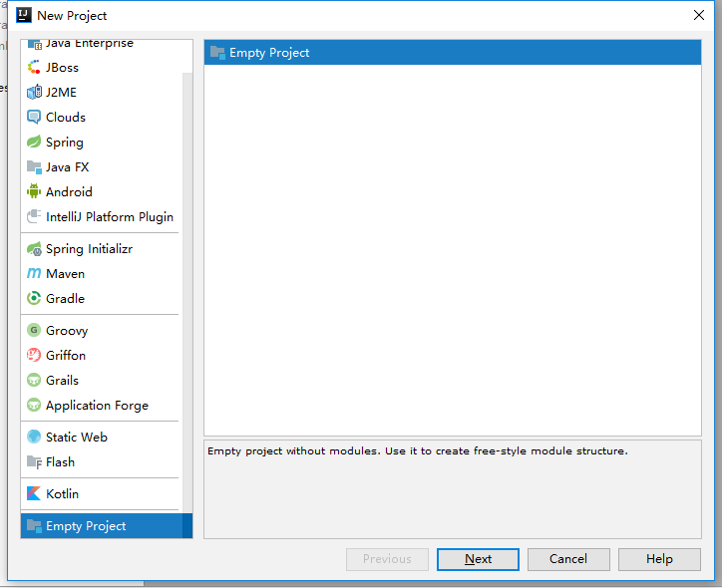Choose Spring Initializr generator
This screenshot has height=588, width=722.
pos(100,249)
